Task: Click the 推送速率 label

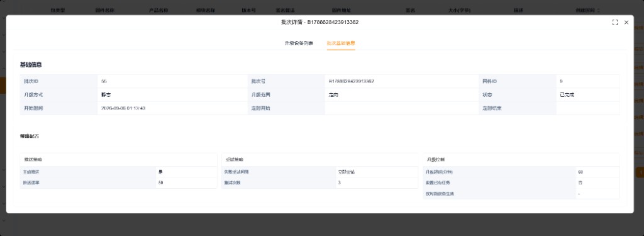Action: pos(31,183)
